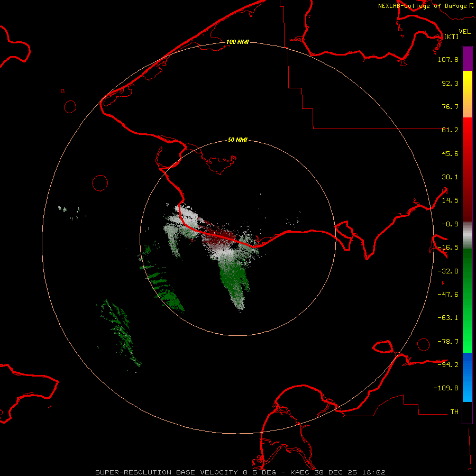Click the 30.1 velocity scale value
Image resolution: width=476 pixels, height=476 pixels.
pyautogui.click(x=450, y=177)
